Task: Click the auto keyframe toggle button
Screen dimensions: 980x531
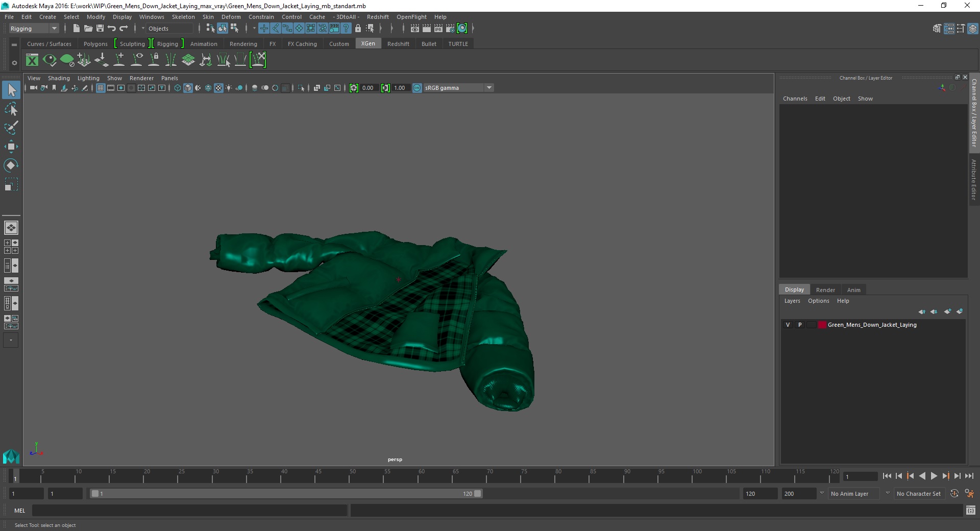Action: click(954, 494)
